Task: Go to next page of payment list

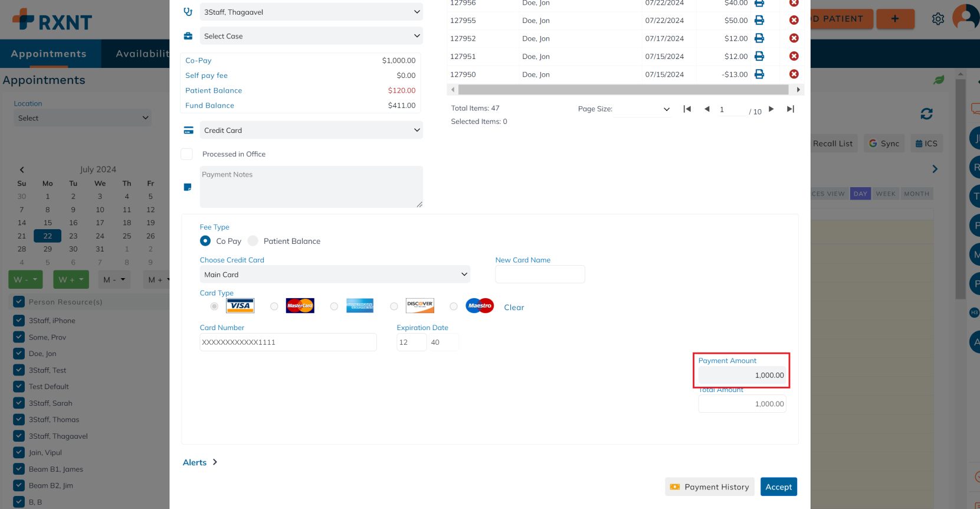Action: (771, 109)
